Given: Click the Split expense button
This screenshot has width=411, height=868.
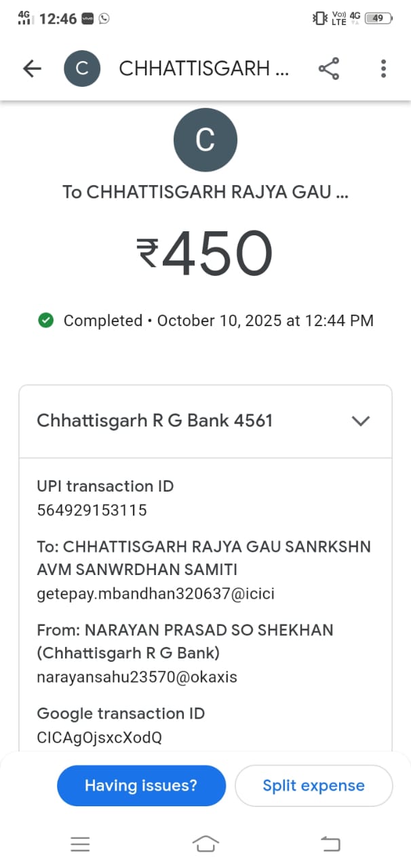Looking at the screenshot, I should click(313, 785).
